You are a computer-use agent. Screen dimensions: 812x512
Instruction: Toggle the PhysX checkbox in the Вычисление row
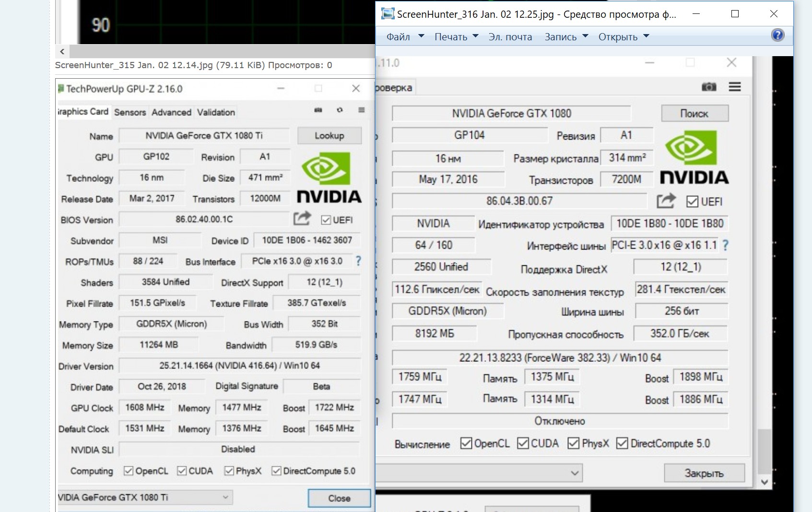[x=573, y=443]
